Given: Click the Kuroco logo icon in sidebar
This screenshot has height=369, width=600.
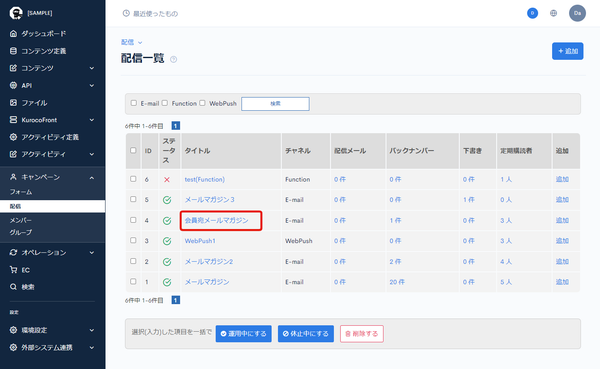Looking at the screenshot, I should click(x=16, y=13).
